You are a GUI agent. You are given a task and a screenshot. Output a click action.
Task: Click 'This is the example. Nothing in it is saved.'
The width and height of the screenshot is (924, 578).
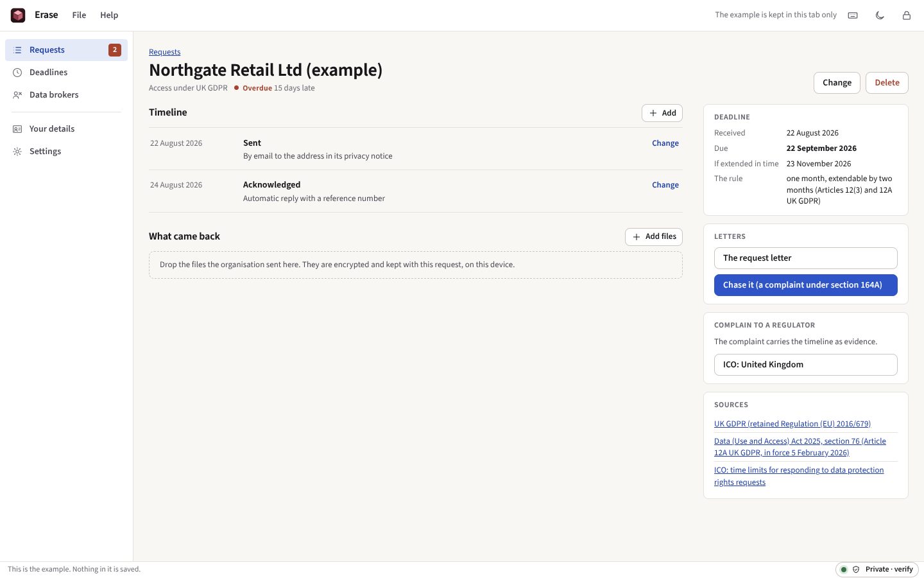(x=74, y=570)
